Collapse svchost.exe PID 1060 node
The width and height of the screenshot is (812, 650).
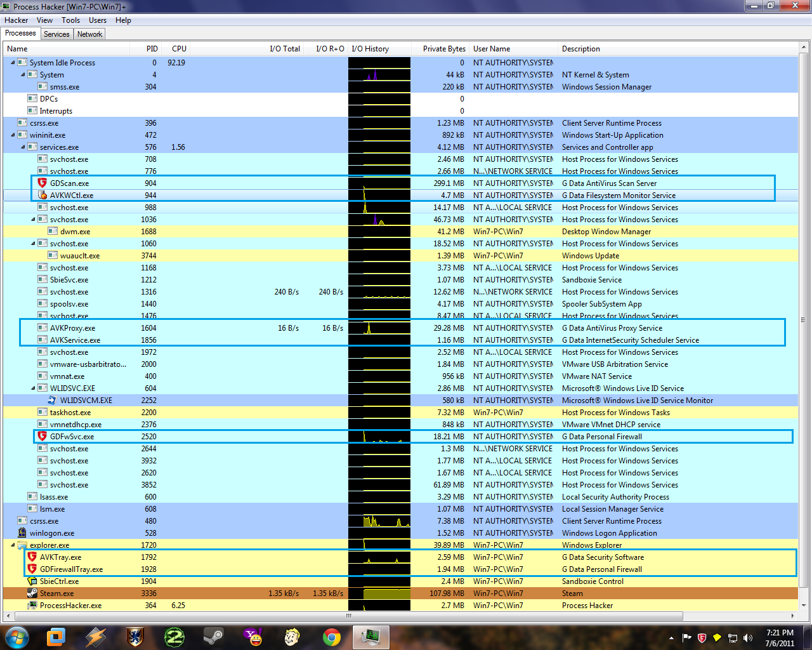33,243
